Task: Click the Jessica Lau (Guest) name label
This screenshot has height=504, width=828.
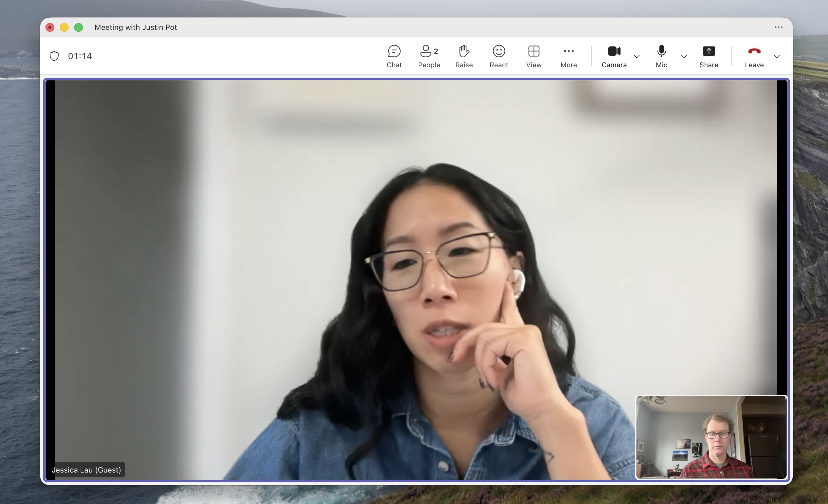Action: click(x=86, y=470)
